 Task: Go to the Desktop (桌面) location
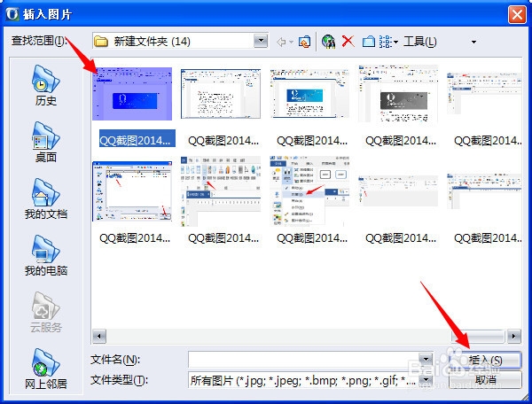[45, 143]
